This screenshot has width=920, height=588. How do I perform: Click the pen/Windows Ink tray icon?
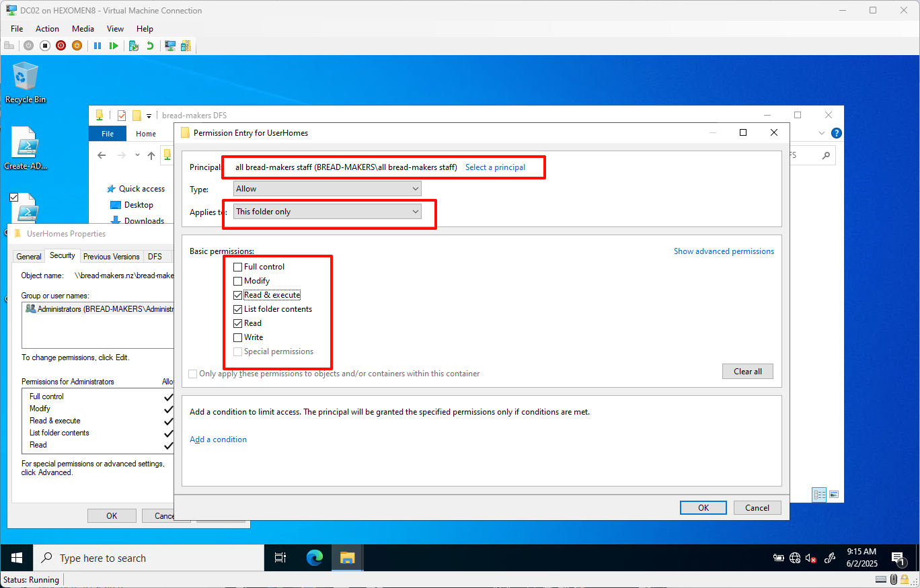pos(830,558)
